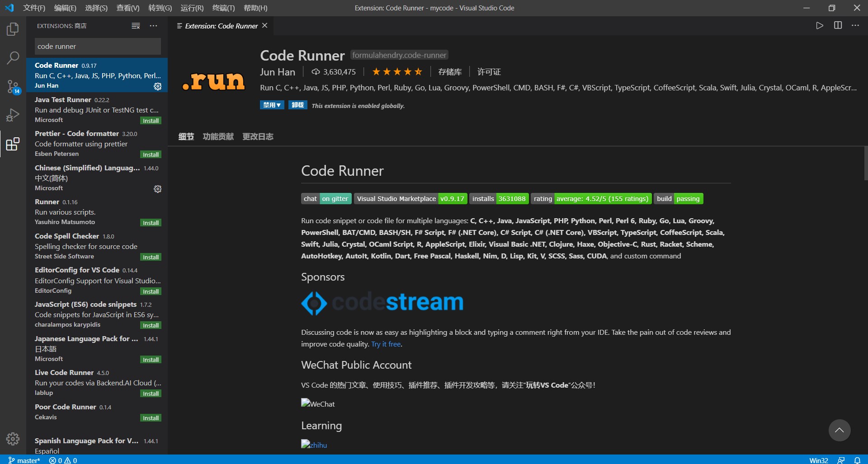The image size is (868, 464).
Task: Open the 运行(R) menu
Action: pyautogui.click(x=192, y=8)
